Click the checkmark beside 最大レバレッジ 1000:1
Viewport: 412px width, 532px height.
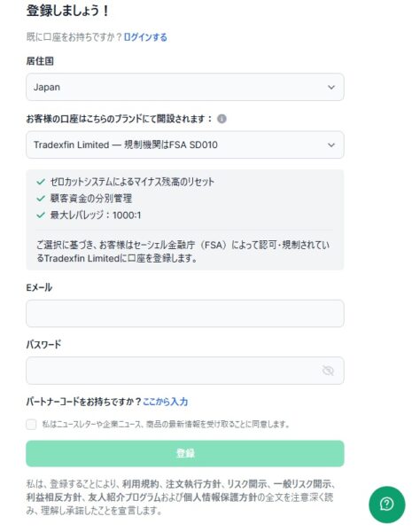[x=41, y=215]
